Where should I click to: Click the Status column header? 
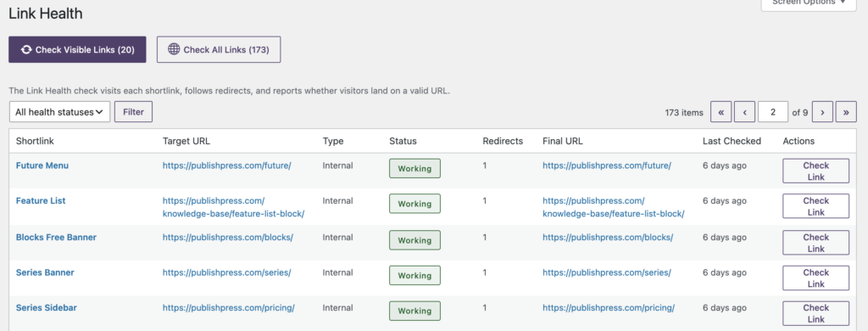pos(403,141)
